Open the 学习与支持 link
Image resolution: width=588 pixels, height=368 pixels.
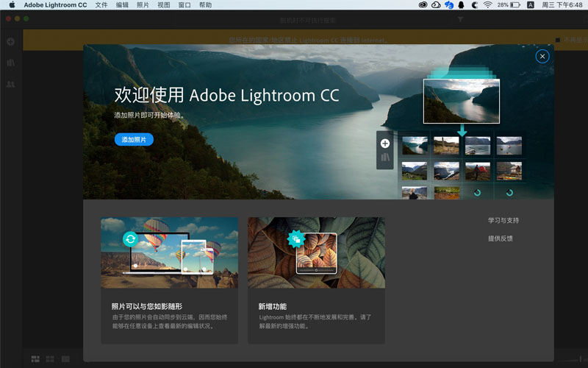[x=503, y=220]
